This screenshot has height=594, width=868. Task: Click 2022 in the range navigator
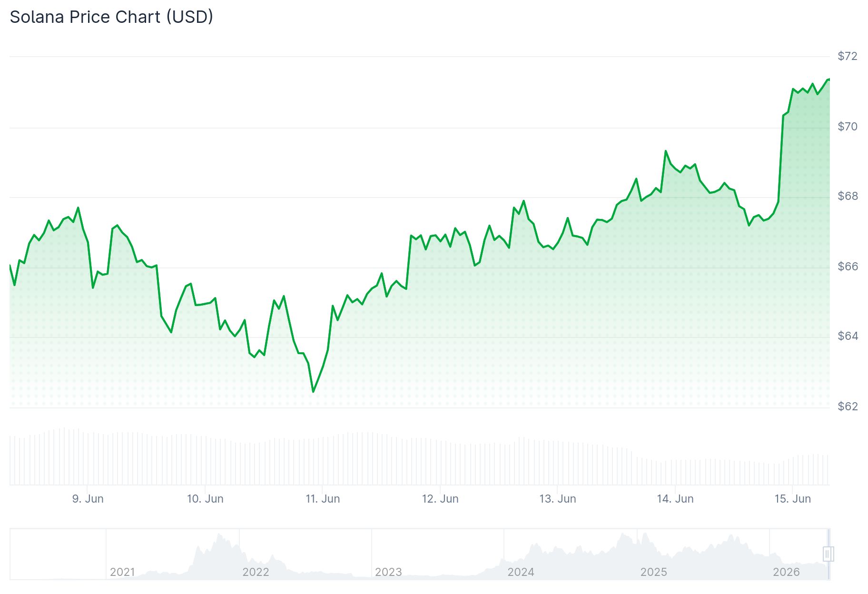click(256, 572)
